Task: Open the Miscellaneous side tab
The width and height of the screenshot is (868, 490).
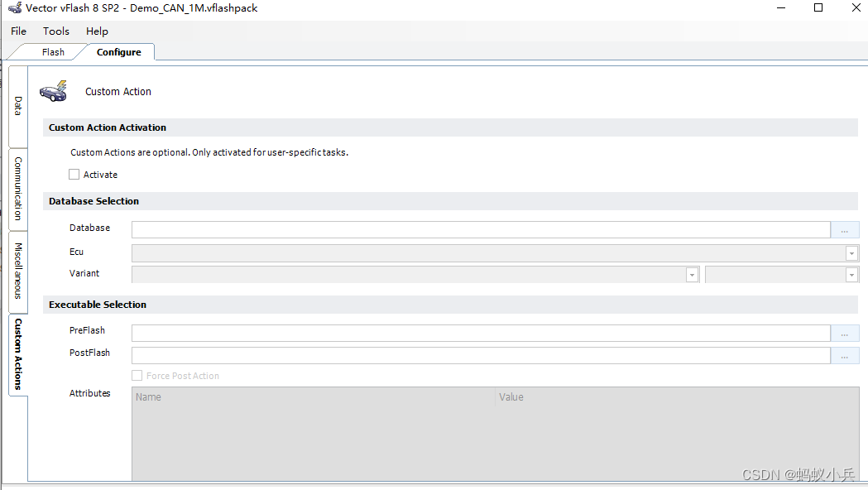Action: 18,271
